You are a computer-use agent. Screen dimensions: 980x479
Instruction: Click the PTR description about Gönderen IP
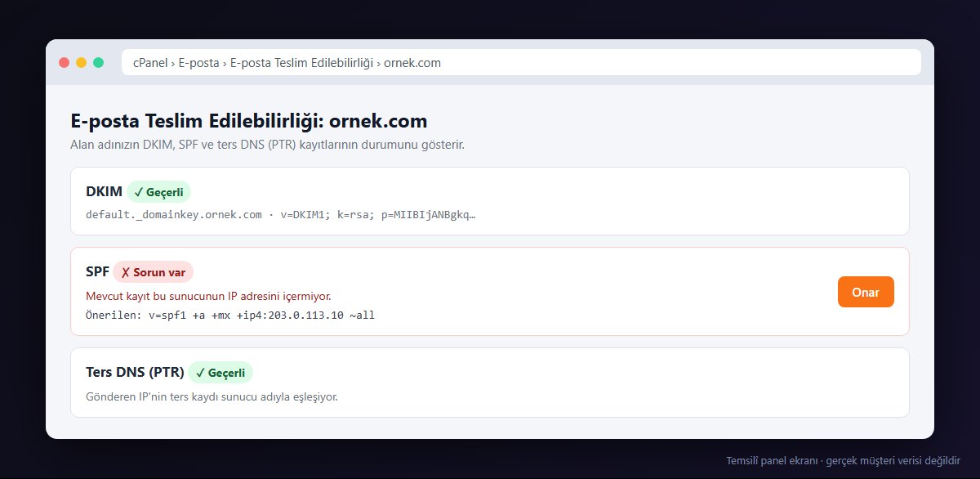[212, 397]
